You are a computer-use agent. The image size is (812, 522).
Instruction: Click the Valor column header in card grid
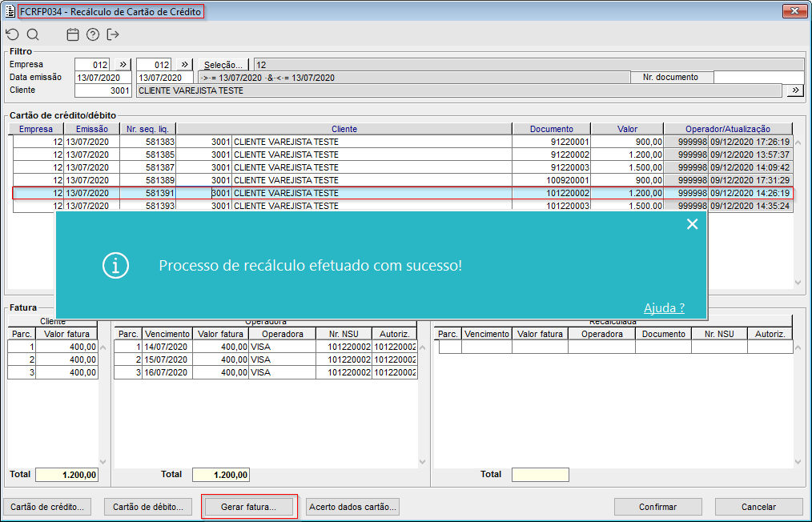pyautogui.click(x=627, y=129)
